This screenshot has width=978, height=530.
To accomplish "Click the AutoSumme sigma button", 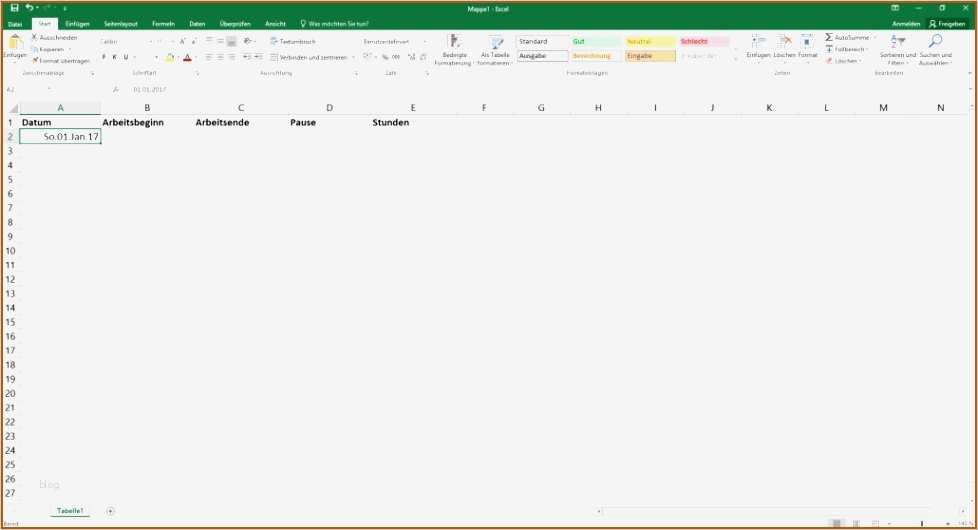I will pos(847,37).
